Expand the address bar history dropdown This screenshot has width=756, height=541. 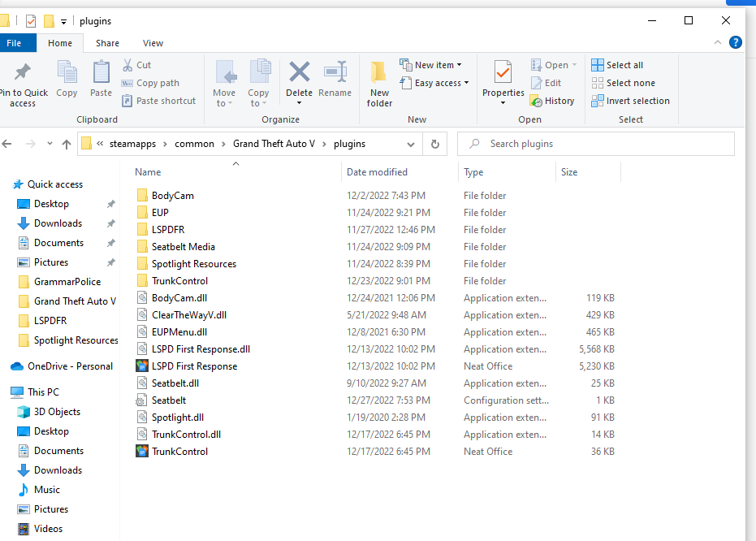411,144
